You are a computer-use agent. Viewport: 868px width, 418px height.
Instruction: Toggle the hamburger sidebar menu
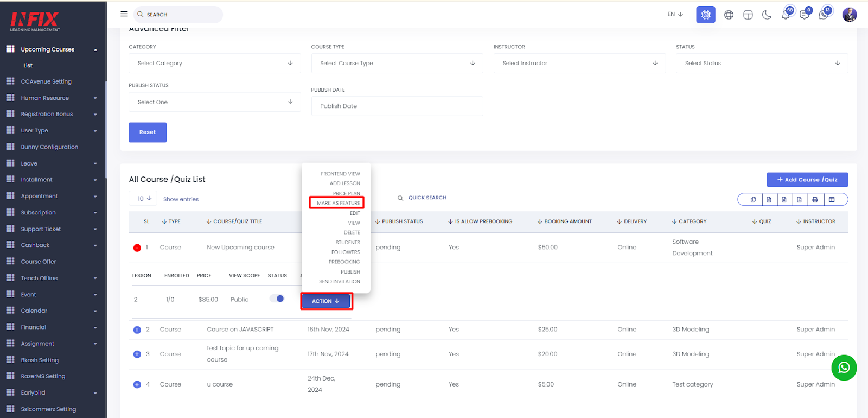(x=124, y=14)
